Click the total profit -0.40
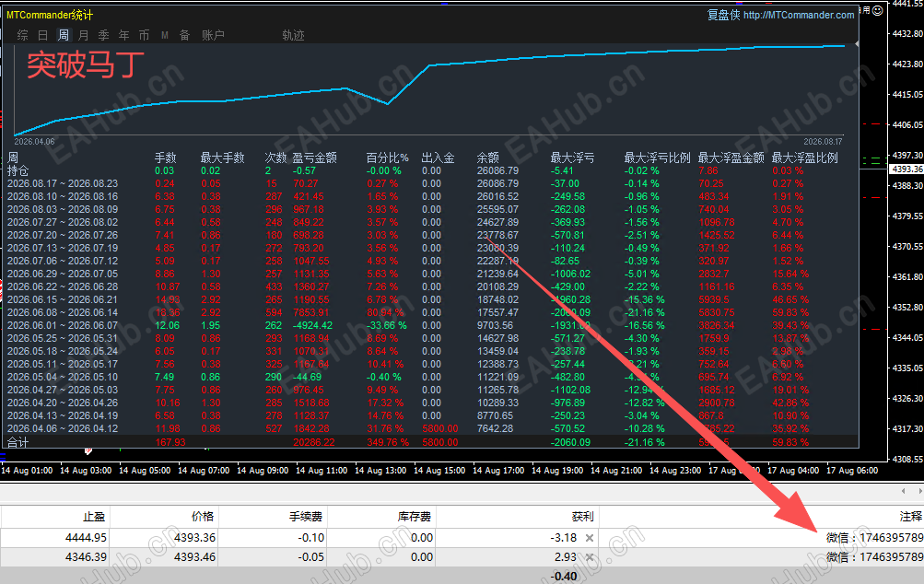This screenshot has width=924, height=584. pos(564,577)
